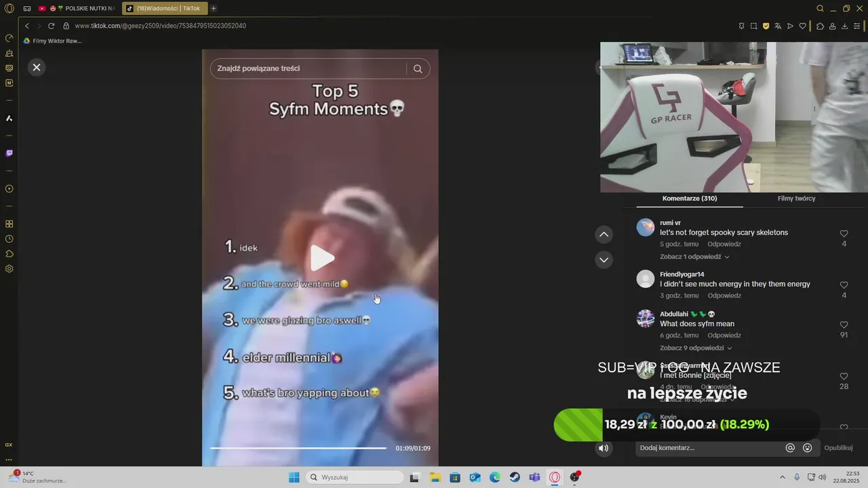This screenshot has width=868, height=488.
Task: Reply to rumi vr's comment
Action: 724,244
